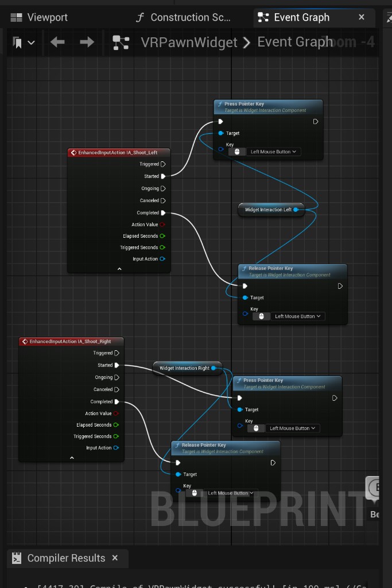
Task: Click key selector mouse icon on top Press Pointer Key
Action: [237, 152]
